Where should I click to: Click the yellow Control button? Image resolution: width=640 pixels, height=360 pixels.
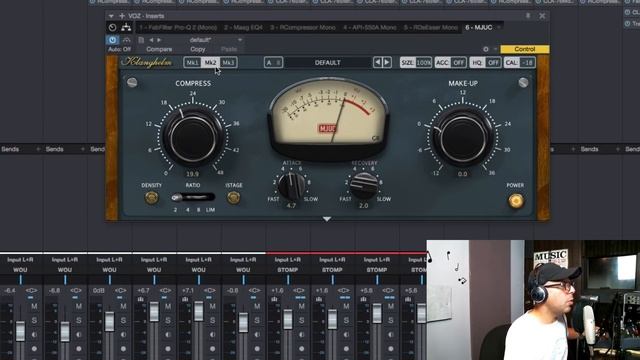[524, 49]
